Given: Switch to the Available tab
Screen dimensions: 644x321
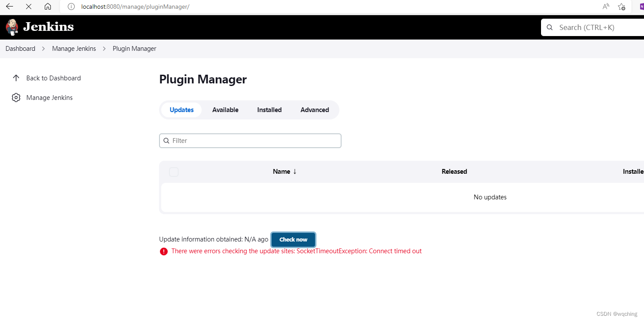Looking at the screenshot, I should tap(225, 109).
